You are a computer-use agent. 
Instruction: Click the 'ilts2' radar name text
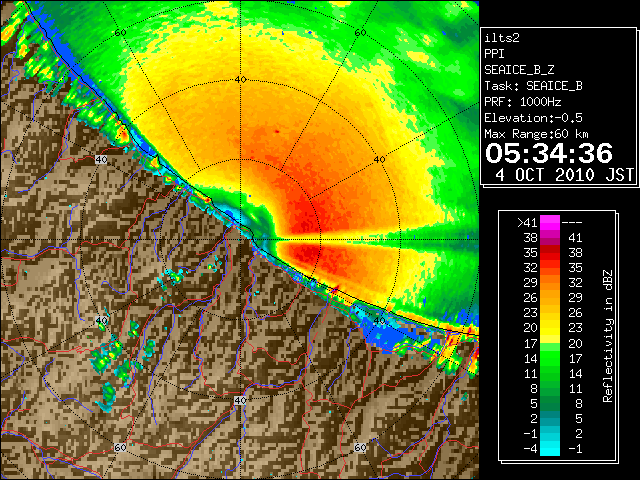pos(502,38)
